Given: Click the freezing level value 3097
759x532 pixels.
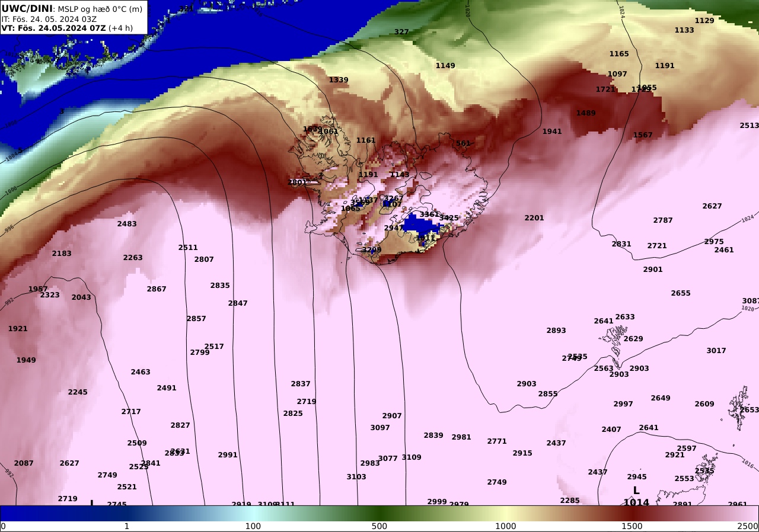Looking at the screenshot, I should 380,428.
